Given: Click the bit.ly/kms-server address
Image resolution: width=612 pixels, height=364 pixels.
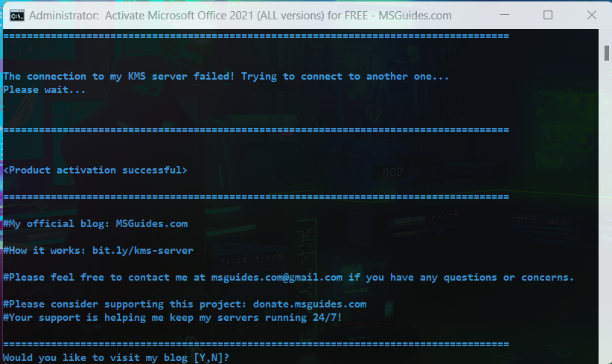Looking at the screenshot, I should [143, 250].
